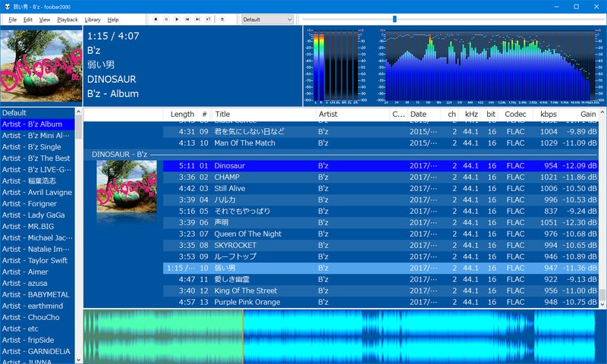Screen dimensions: 607x364
Task: Select the 'Artist - BABYMETAL' playlist
Action: coord(38,294)
